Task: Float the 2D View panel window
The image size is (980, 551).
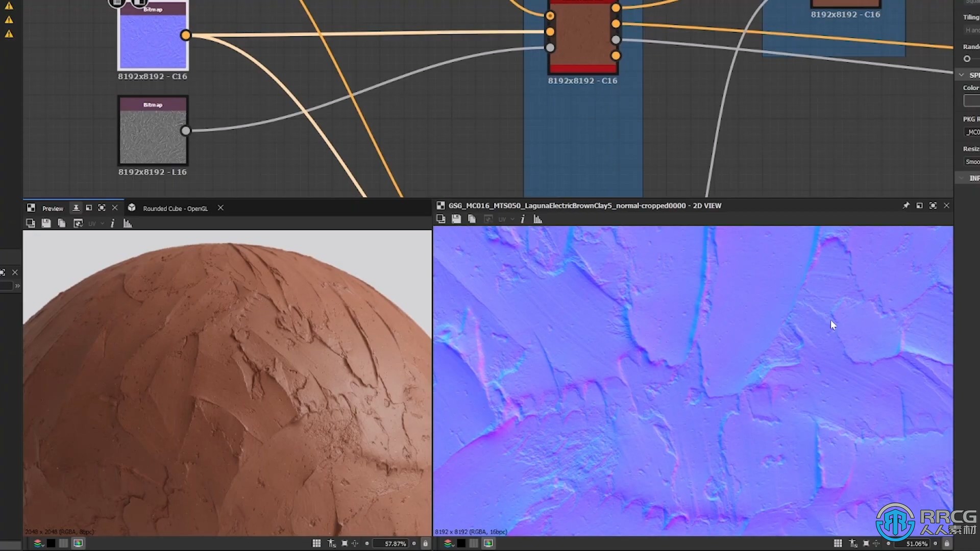Action: (x=919, y=205)
